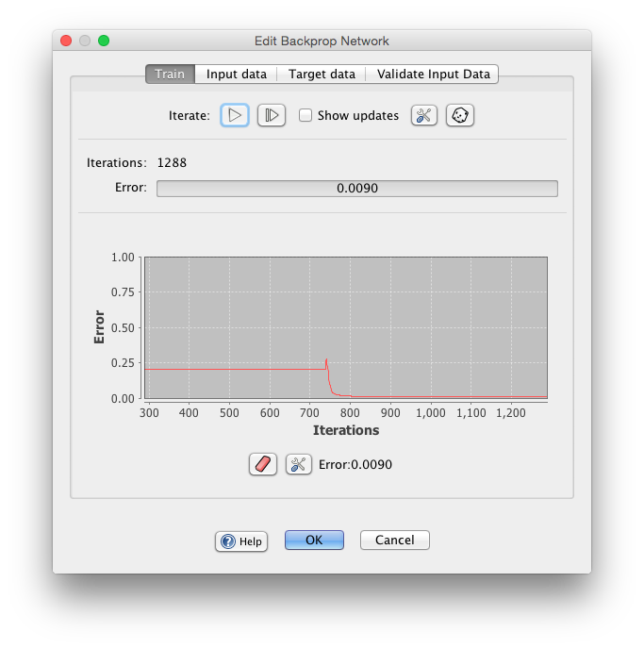
Task: Clear the error graph with the eraser icon
Action: pos(263,464)
